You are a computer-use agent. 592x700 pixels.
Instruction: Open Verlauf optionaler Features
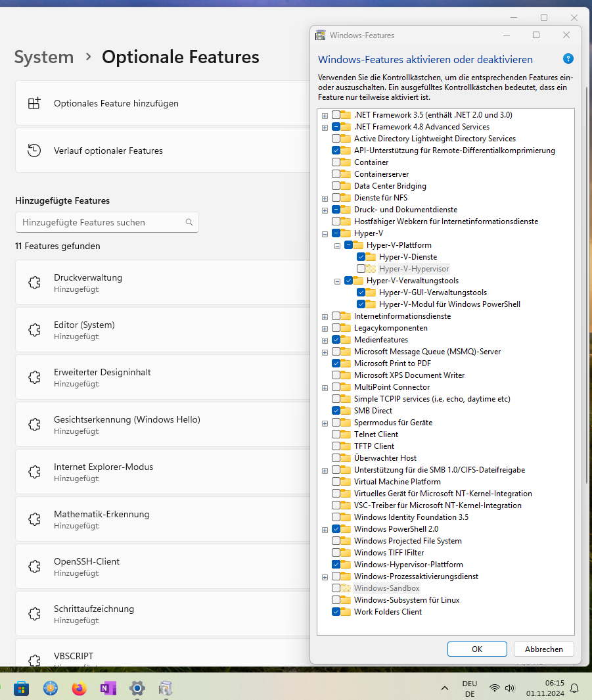[x=163, y=151]
